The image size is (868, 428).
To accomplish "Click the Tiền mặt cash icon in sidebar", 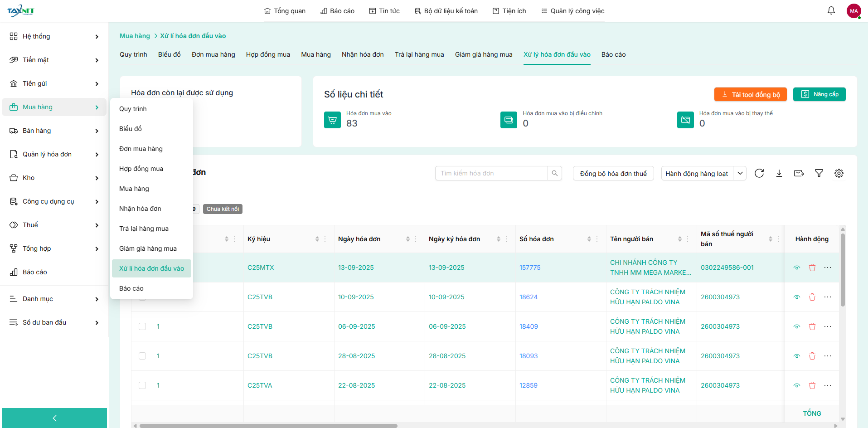I will coord(14,60).
